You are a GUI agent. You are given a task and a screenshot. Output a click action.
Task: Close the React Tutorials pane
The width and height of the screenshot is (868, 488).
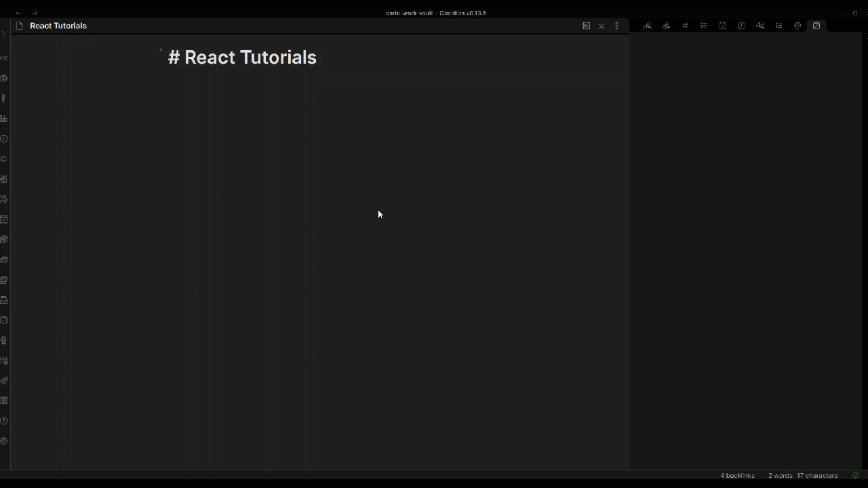coord(601,26)
